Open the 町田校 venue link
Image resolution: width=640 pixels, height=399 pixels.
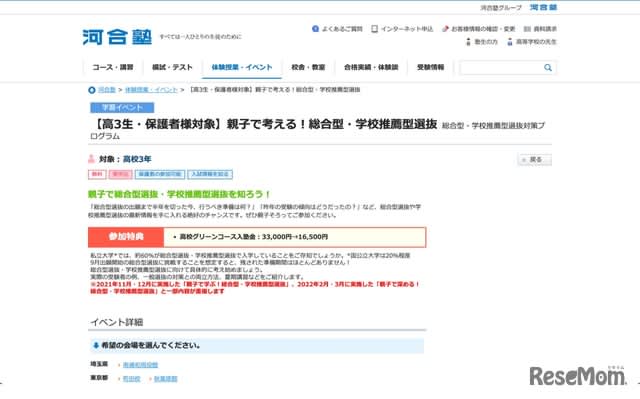pos(131,379)
